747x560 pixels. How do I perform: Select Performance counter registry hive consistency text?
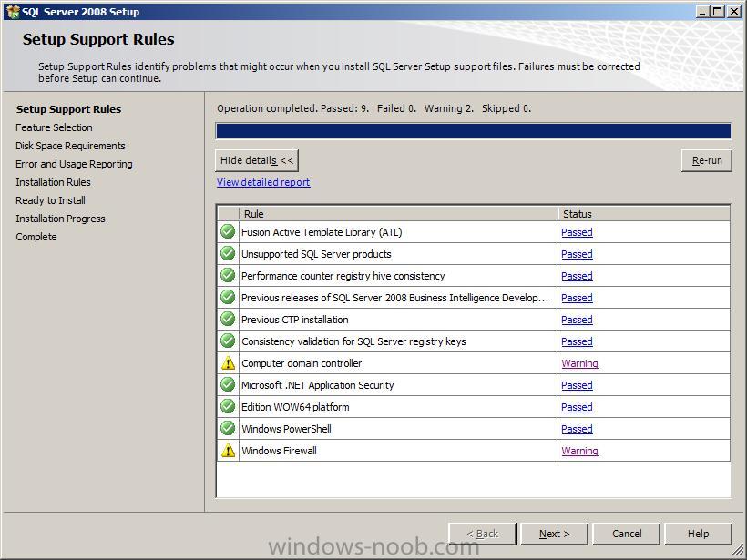pyautogui.click(x=343, y=276)
